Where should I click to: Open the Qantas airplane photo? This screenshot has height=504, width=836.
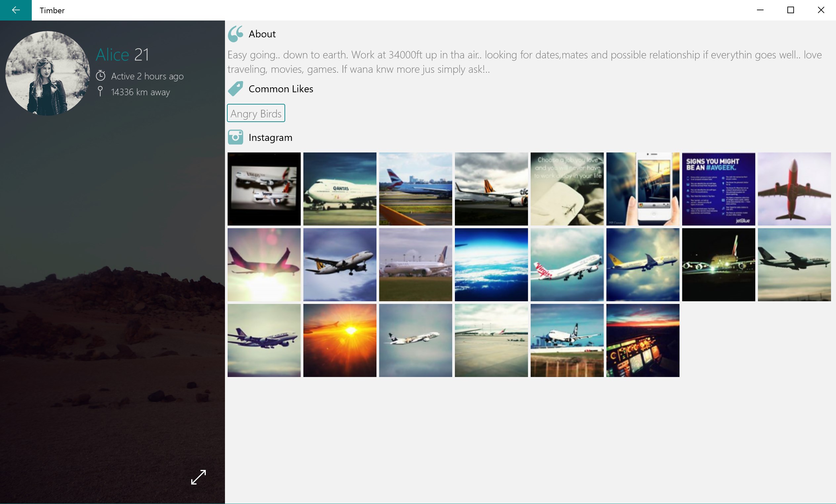coord(340,189)
